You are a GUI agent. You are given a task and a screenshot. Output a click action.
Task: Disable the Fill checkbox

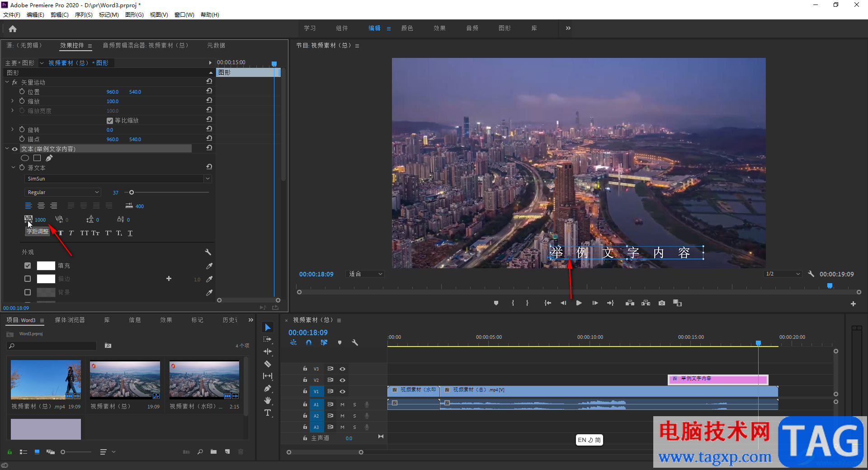click(28, 266)
